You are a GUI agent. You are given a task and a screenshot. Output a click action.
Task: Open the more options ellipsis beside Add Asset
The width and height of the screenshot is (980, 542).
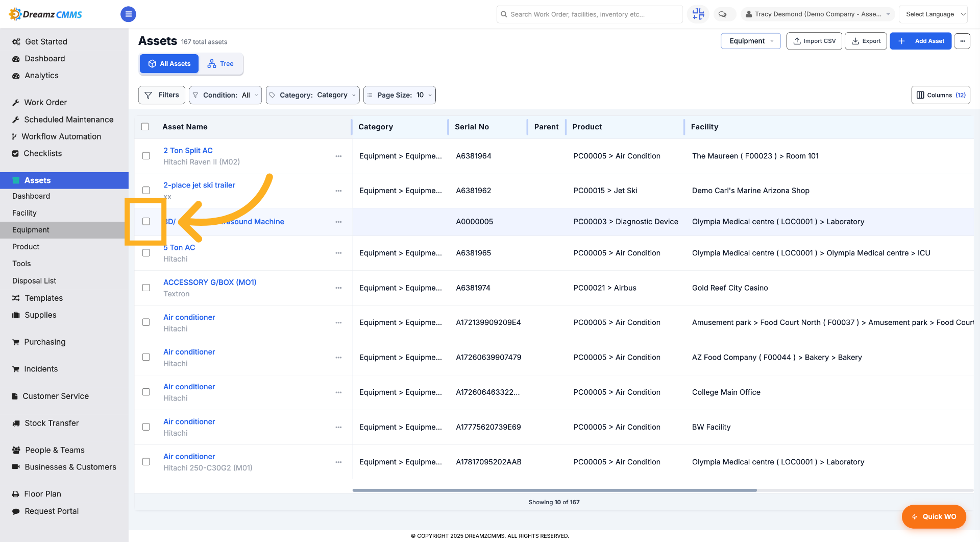coord(962,41)
